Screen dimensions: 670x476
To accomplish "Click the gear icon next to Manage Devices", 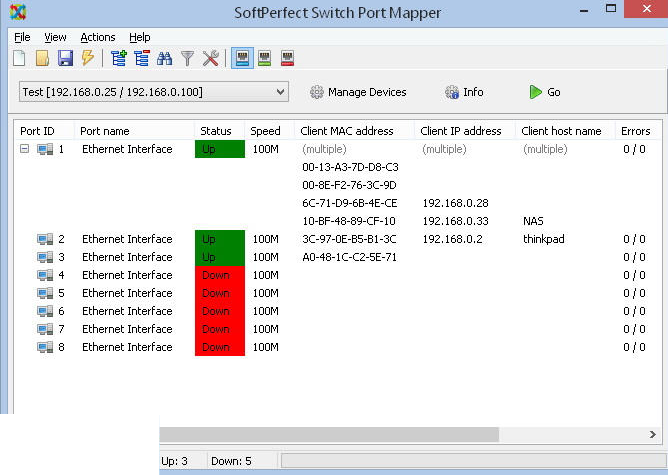I will point(317,92).
